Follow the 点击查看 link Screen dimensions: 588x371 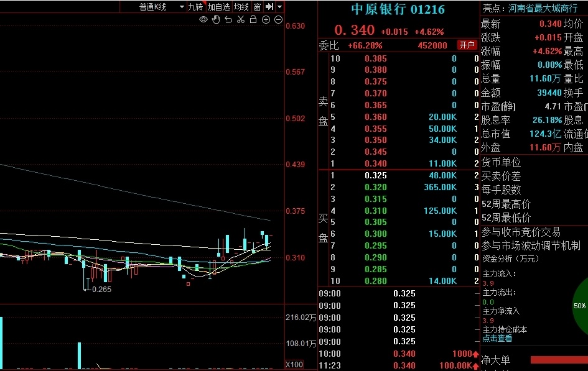(497, 339)
